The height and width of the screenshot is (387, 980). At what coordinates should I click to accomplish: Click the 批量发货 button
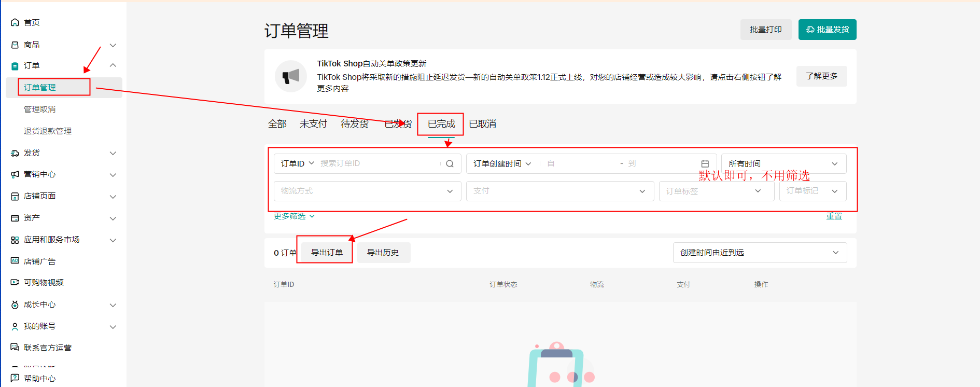(x=827, y=30)
